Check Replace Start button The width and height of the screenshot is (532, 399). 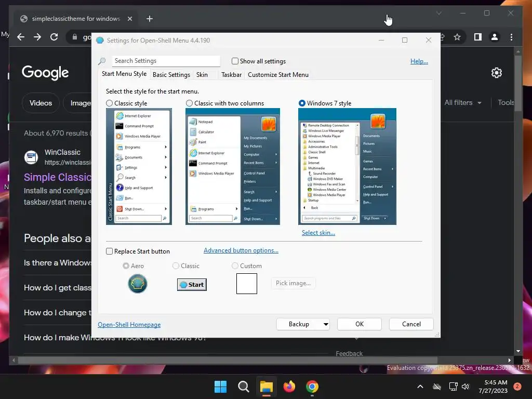coord(109,251)
